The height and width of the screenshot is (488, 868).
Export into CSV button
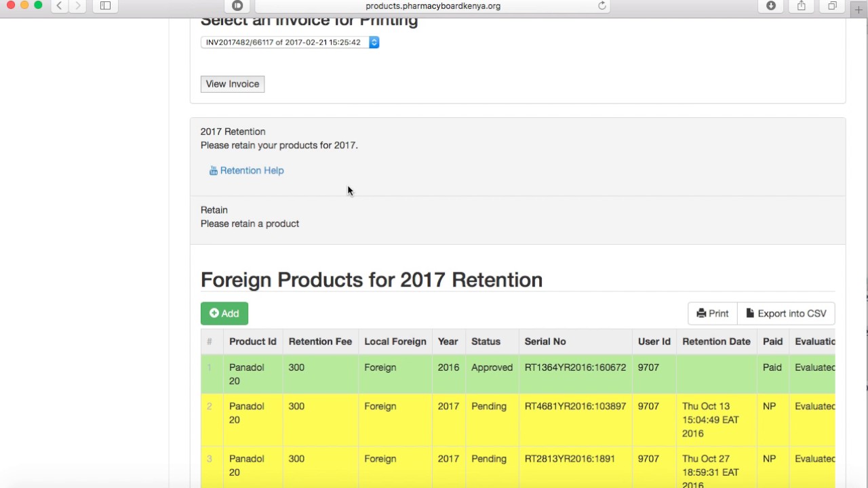tap(786, 313)
